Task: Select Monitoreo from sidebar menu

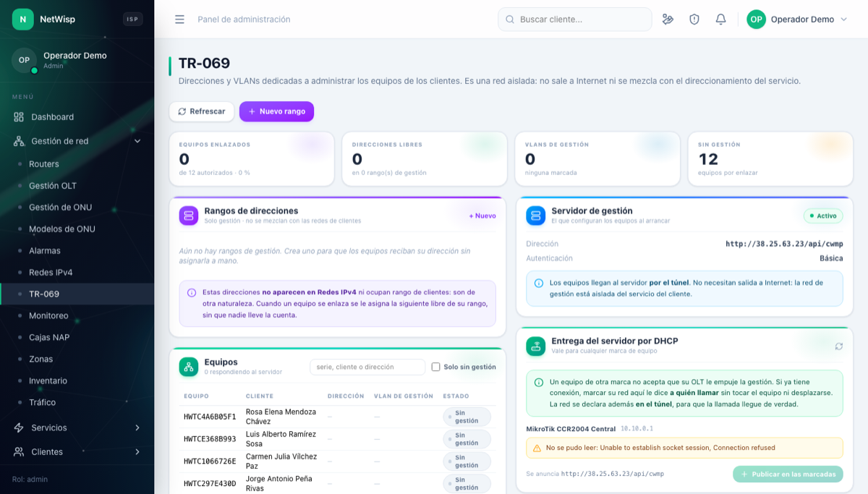Action: coord(48,315)
